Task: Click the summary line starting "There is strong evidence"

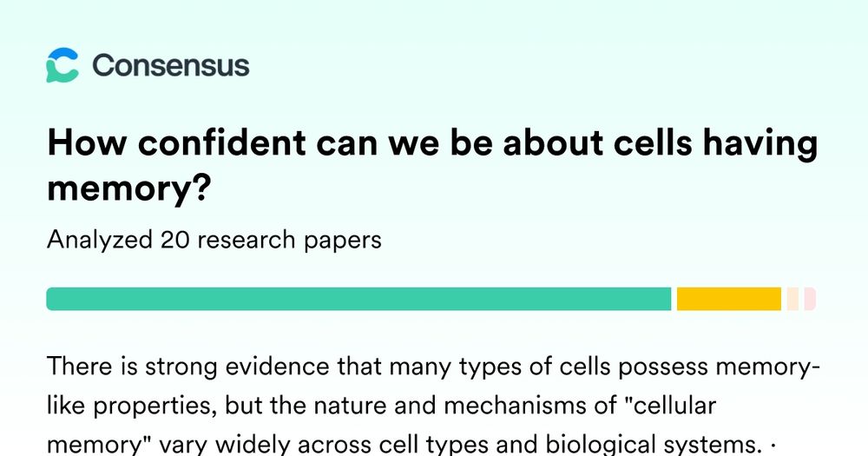Action: [433, 367]
